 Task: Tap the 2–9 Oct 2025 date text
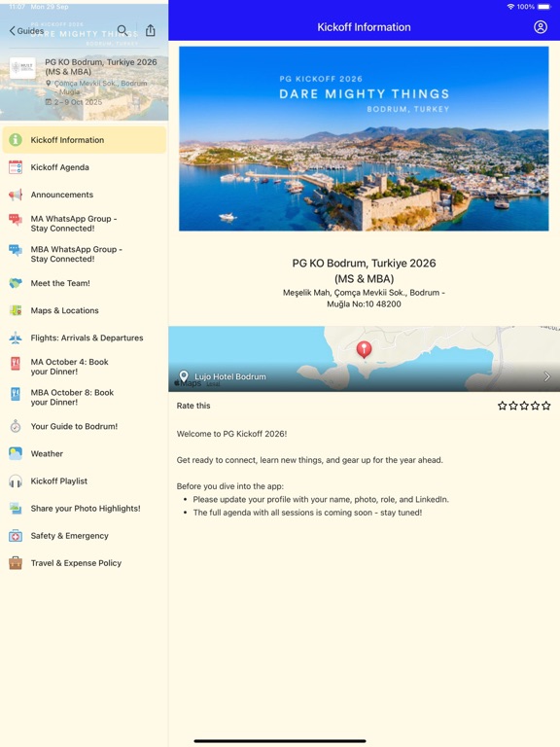point(78,102)
